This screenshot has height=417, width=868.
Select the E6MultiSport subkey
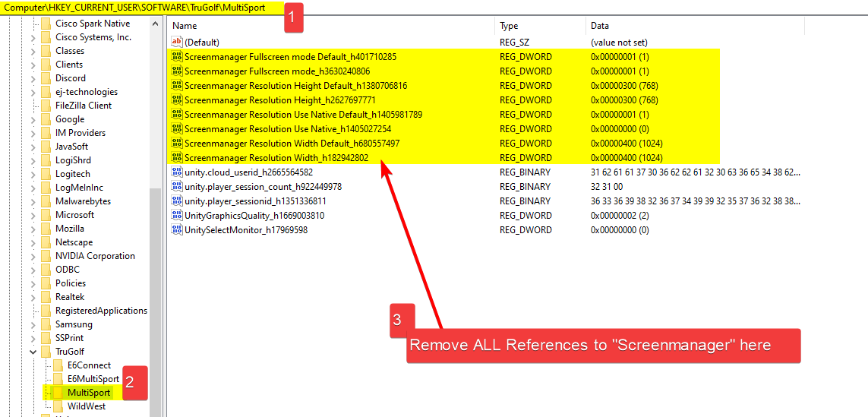(x=93, y=379)
